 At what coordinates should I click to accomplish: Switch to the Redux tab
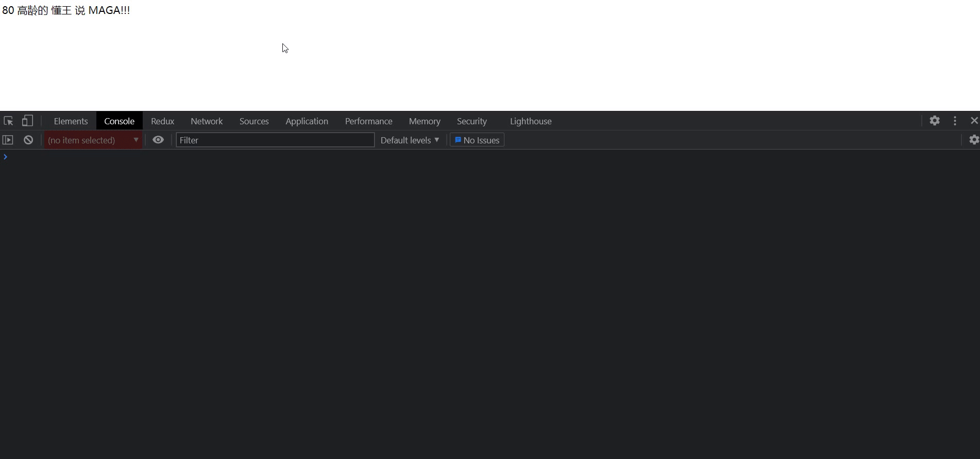[x=162, y=121]
